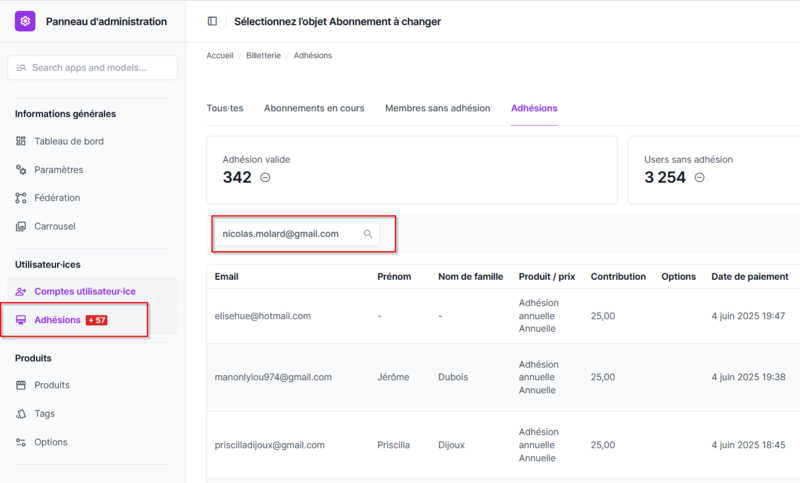Viewport: 800px width, 483px height.
Task: Switch to the Tous·tes tab
Action: (x=225, y=108)
